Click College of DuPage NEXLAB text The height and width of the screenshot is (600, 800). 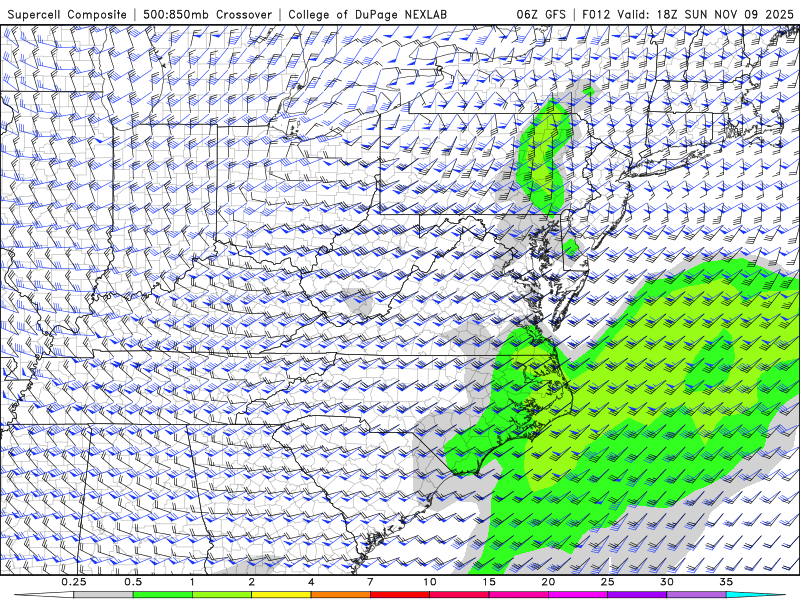(367, 14)
